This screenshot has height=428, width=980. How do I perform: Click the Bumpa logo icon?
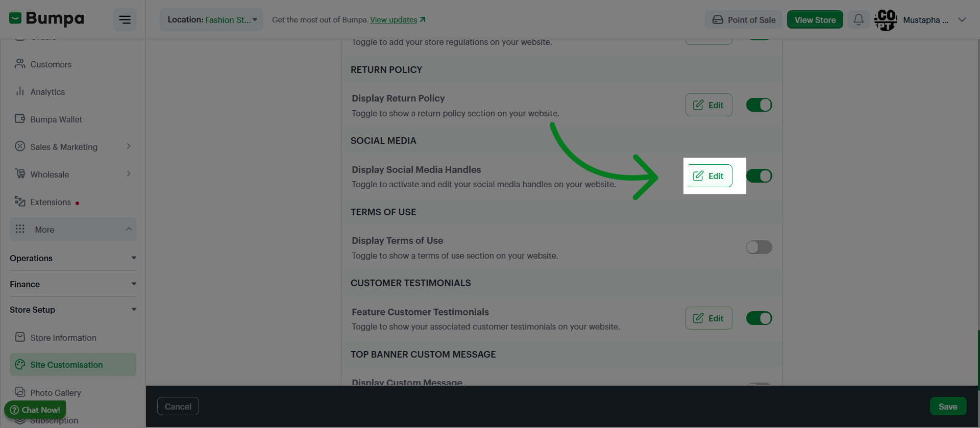coord(15,18)
